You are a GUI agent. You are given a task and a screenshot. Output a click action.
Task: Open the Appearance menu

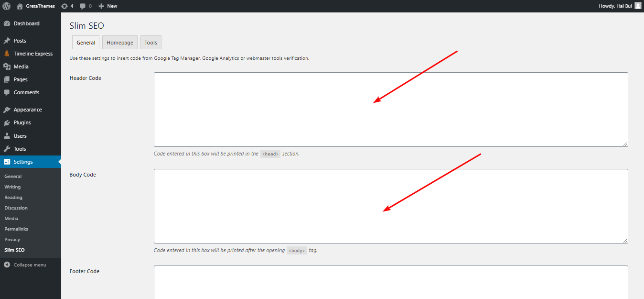(x=31, y=110)
